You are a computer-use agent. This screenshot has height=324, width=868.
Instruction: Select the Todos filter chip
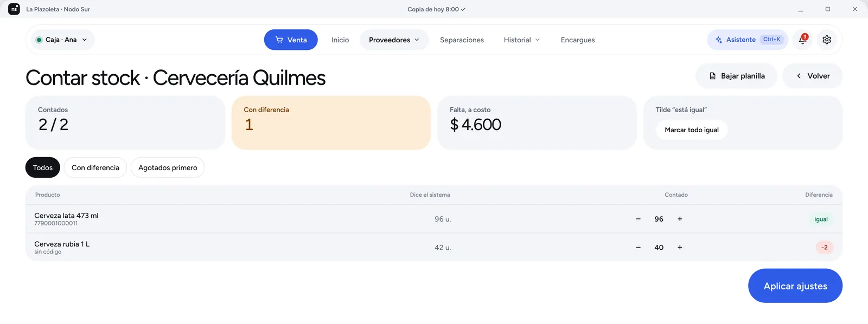tap(43, 167)
